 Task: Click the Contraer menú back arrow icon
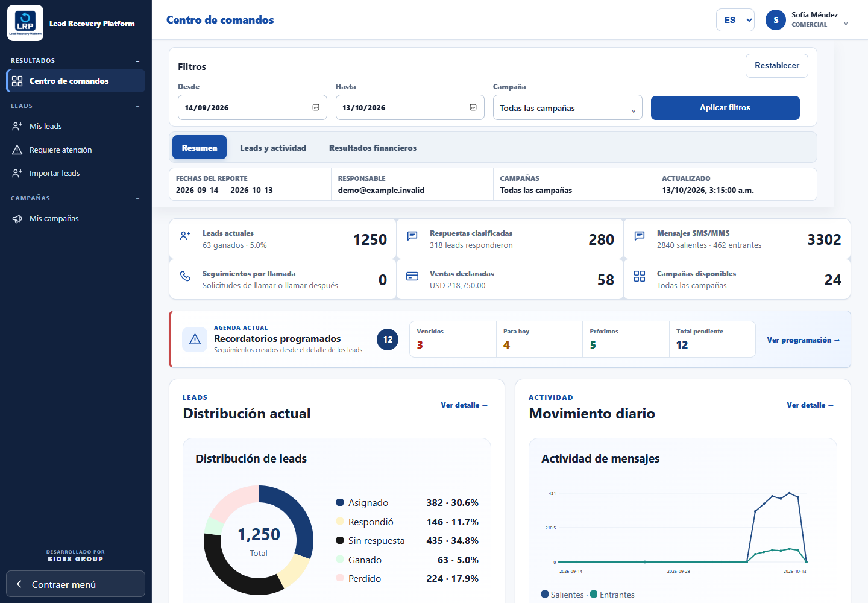pos(19,584)
